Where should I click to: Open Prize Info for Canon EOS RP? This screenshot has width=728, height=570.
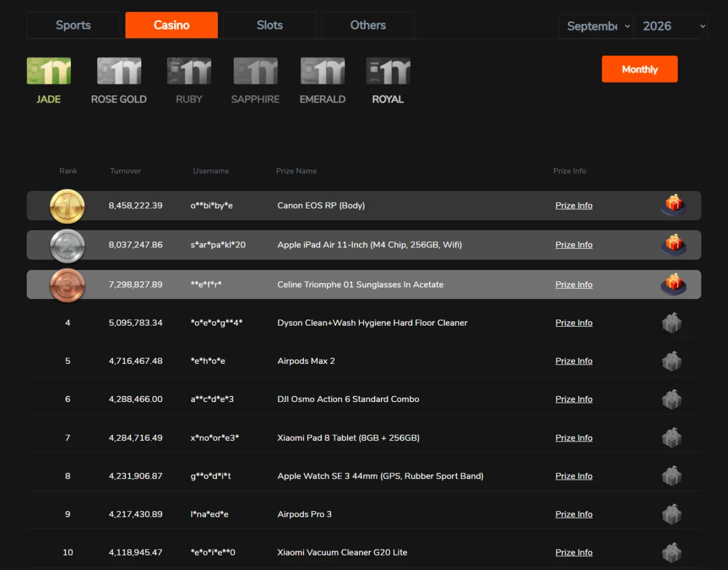click(574, 206)
